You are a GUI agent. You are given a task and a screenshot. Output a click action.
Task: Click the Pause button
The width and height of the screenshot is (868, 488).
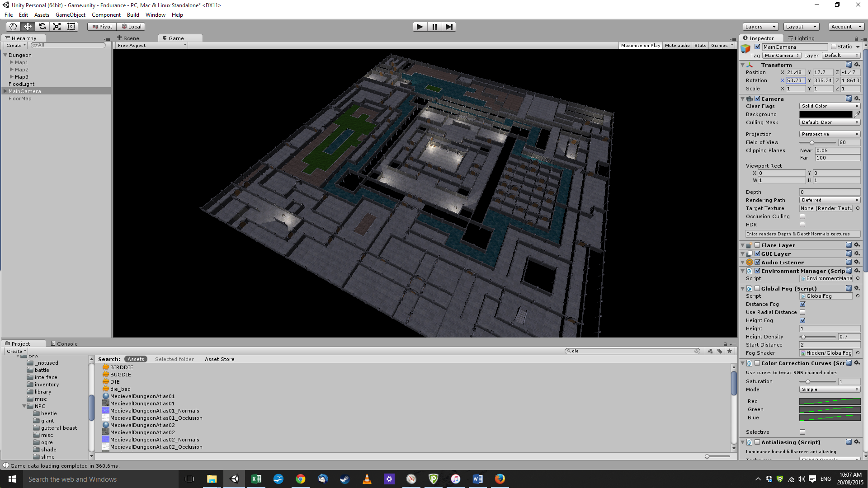pos(434,27)
